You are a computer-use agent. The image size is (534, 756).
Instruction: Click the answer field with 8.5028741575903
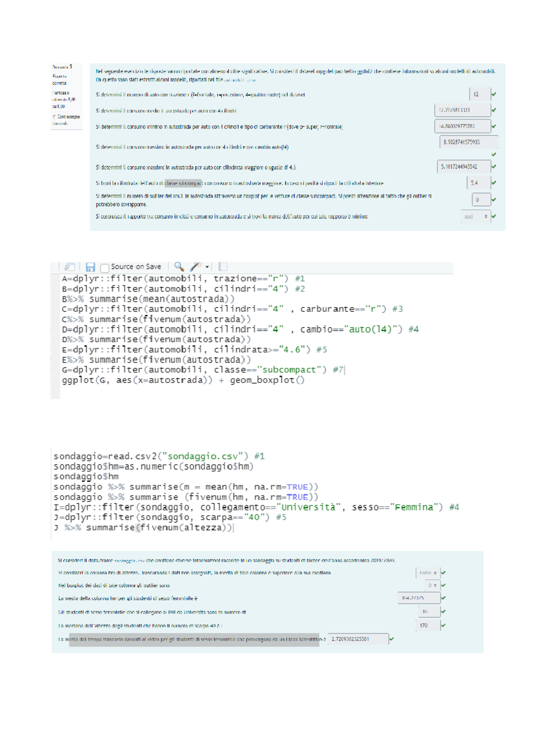click(x=469, y=142)
